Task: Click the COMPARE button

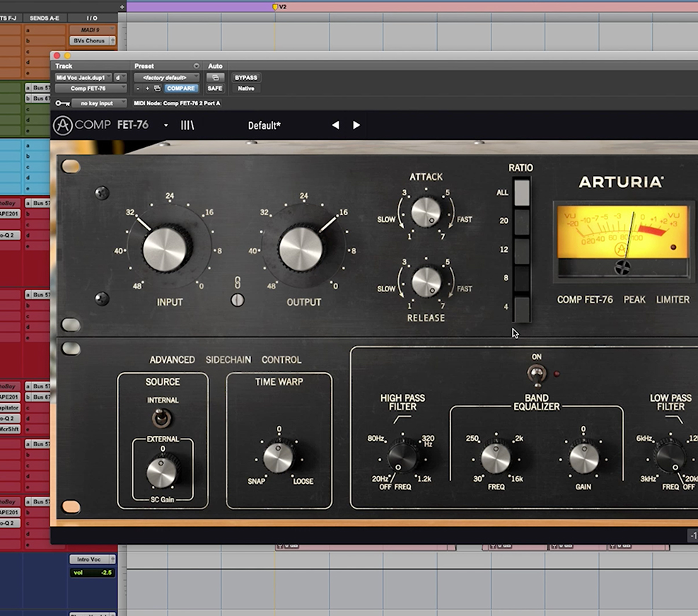Action: [x=182, y=88]
